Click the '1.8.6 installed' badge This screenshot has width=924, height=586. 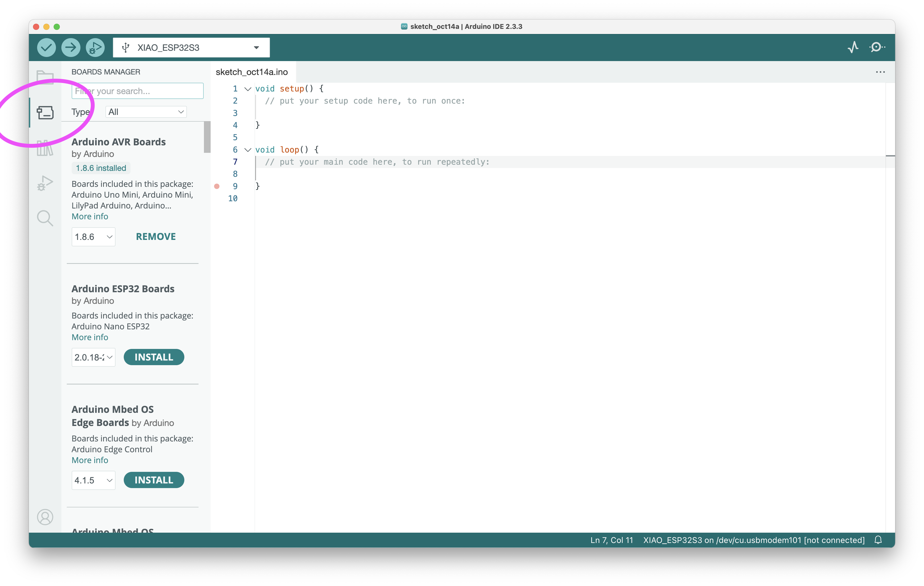[x=101, y=168]
